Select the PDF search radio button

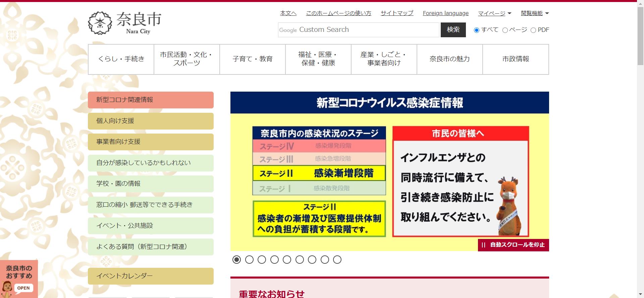point(533,30)
